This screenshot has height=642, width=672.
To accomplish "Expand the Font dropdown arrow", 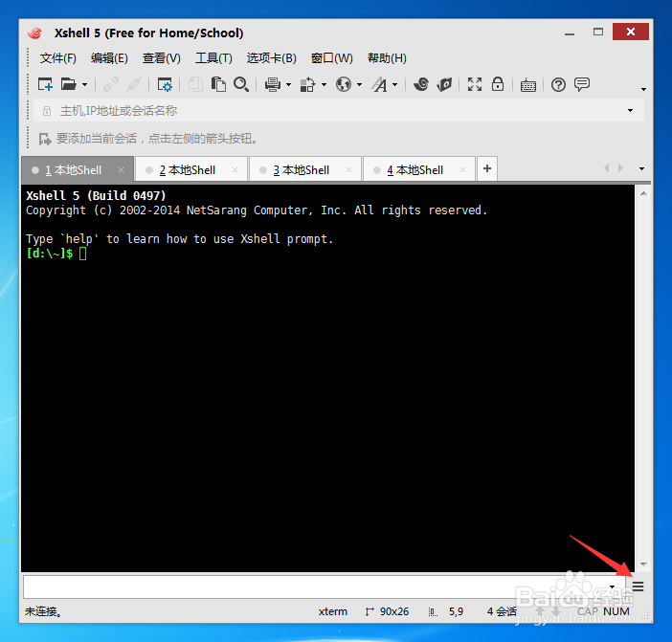I will [x=394, y=85].
